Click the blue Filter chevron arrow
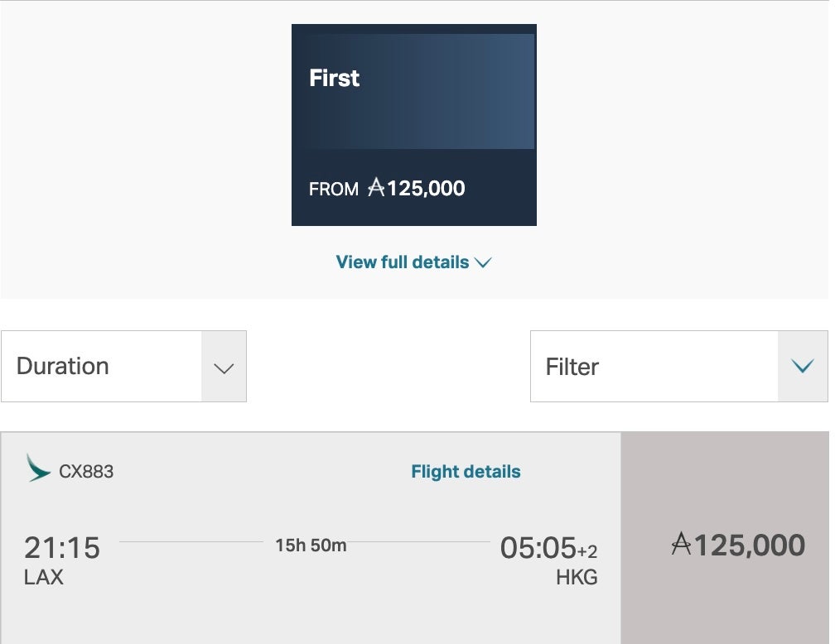This screenshot has width=835, height=644. (802, 367)
